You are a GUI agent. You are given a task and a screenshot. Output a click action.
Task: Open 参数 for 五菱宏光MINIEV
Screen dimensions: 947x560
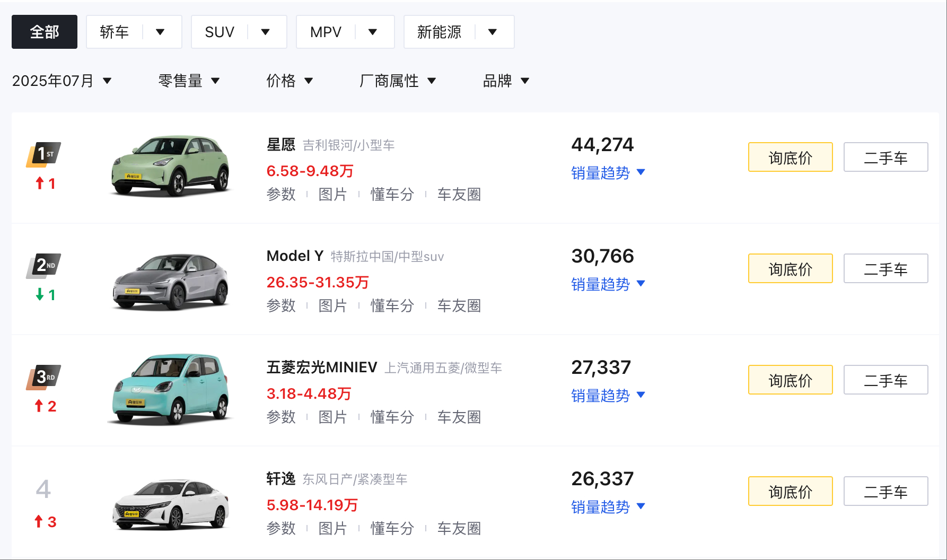pyautogui.click(x=281, y=417)
